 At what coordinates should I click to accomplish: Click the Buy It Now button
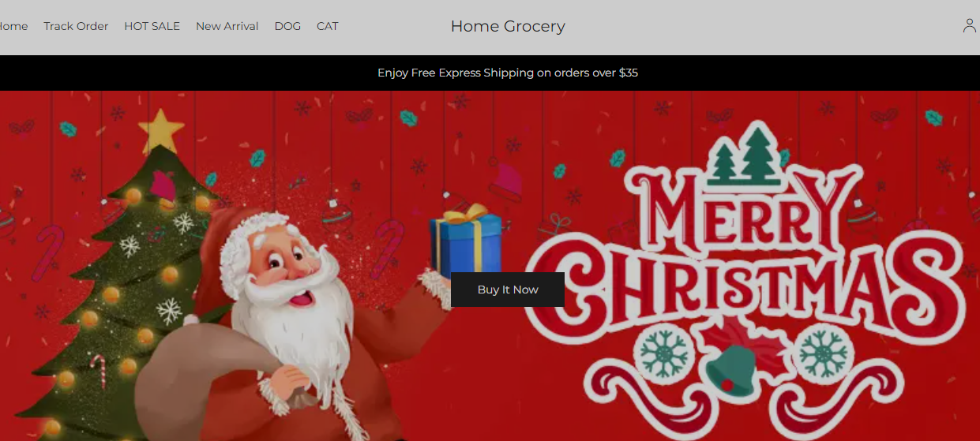(508, 290)
